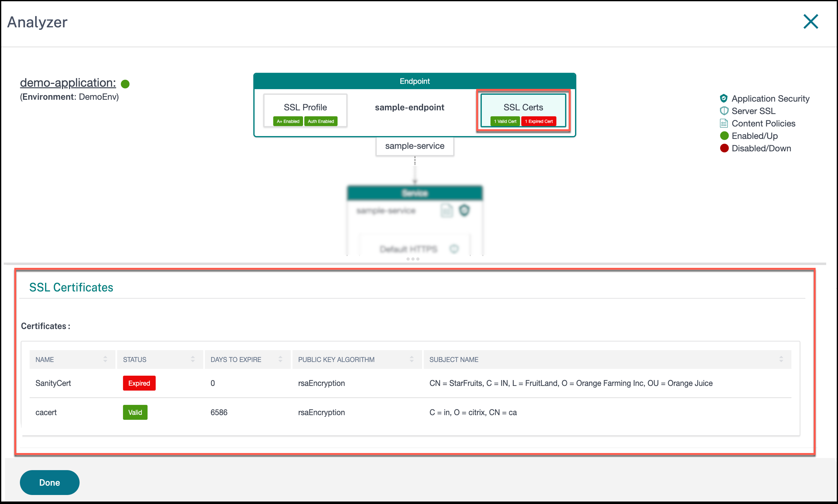
Task: Sort by PUBLIC KEY ALGORITHM column arrows
Action: [x=411, y=359]
